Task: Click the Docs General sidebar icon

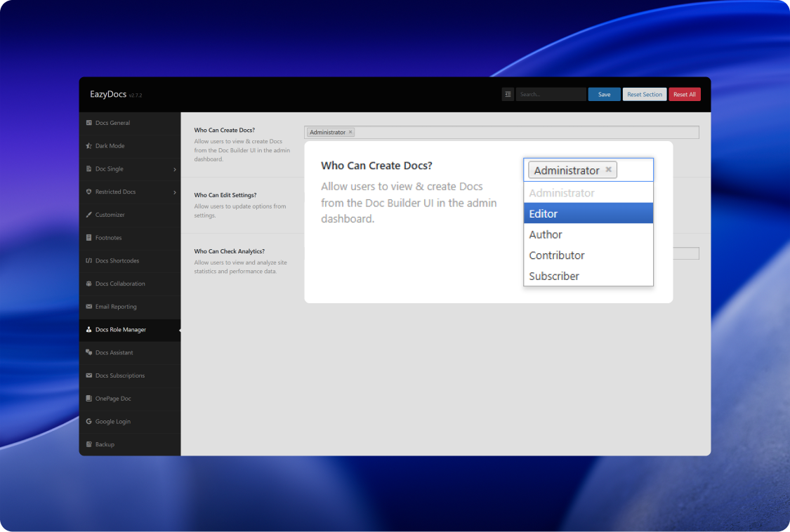Action: tap(88, 123)
